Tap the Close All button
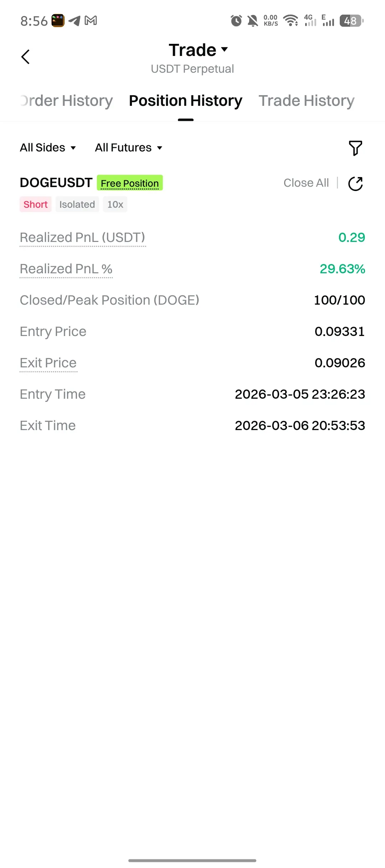Image resolution: width=385 pixels, height=868 pixels. 306,183
